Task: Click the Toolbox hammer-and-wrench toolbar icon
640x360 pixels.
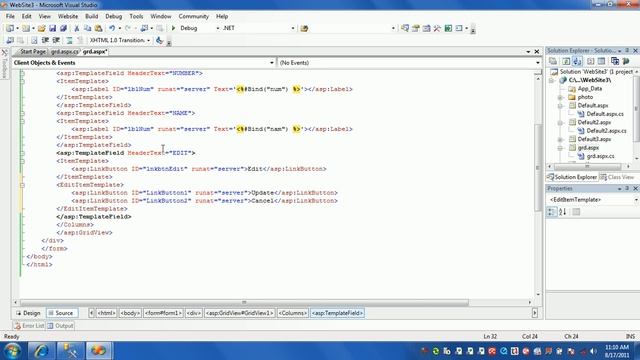Action: (x=437, y=28)
